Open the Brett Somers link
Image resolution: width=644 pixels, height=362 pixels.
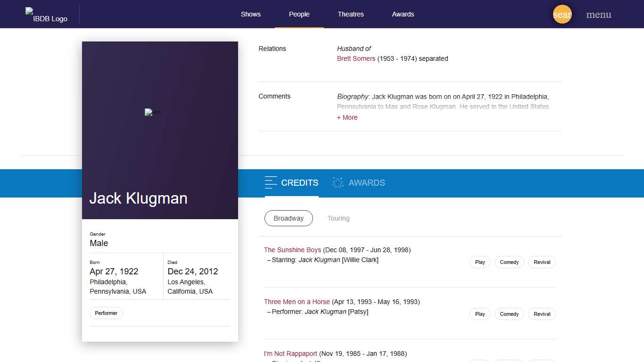point(356,58)
